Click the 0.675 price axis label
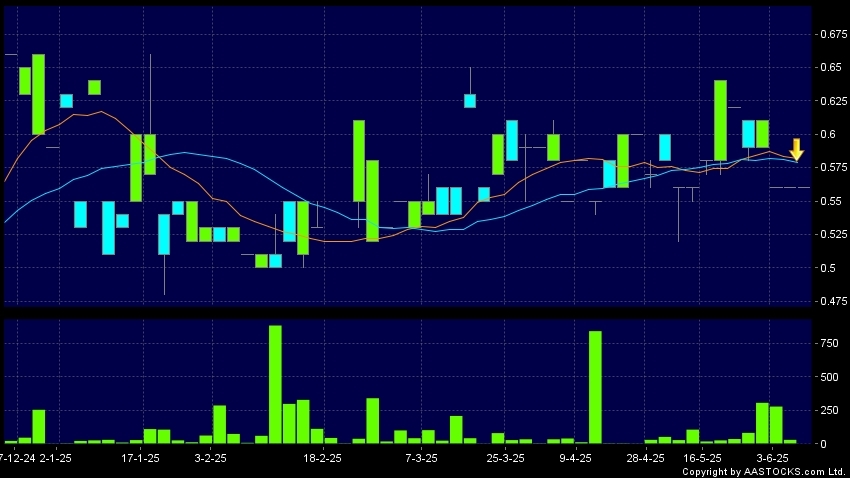Screen dimensions: 850x478 click(834, 34)
